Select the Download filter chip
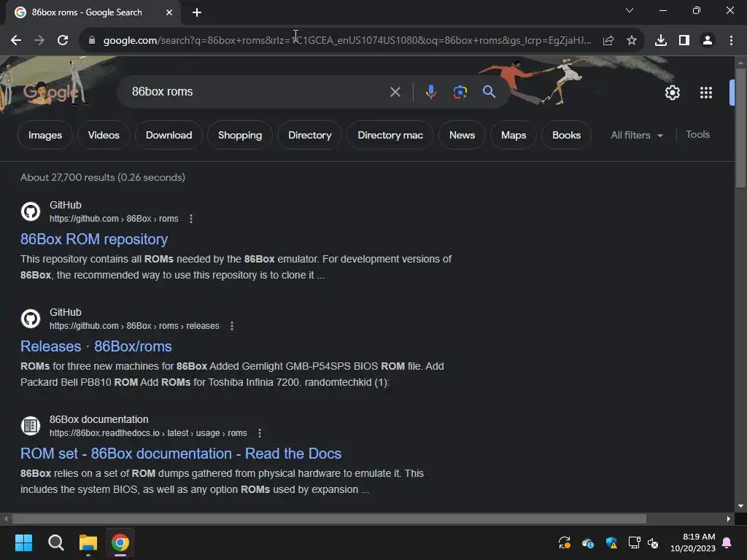Screen dimensions: 747x560 point(169,135)
